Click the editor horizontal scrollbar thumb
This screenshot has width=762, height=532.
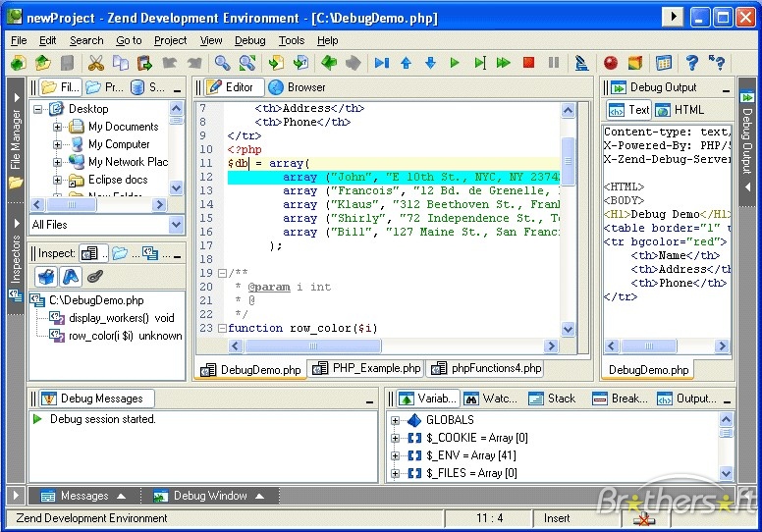pyautogui.click(x=312, y=346)
